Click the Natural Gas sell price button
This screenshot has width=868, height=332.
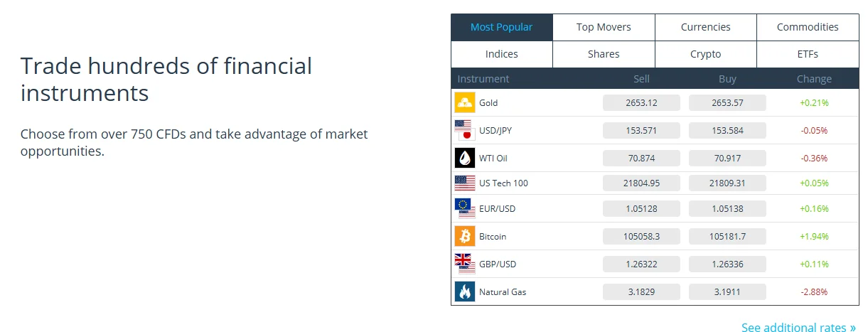click(641, 291)
